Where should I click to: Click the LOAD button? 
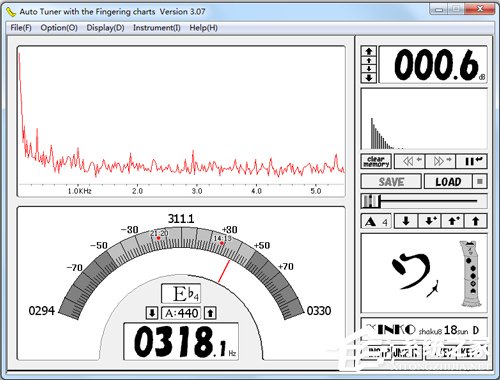click(x=448, y=182)
